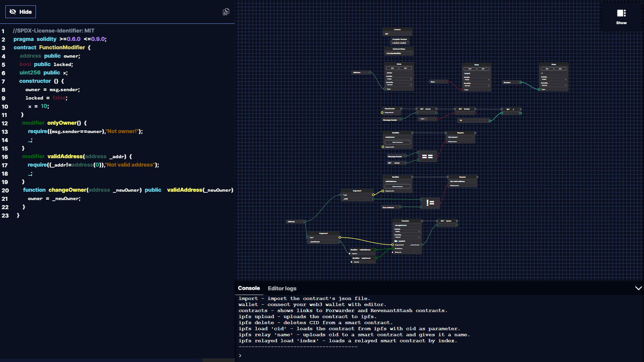This screenshot has height=362, width=644.
Task: Click the Constructor node's yellow Arguments port
Action: point(382,113)
